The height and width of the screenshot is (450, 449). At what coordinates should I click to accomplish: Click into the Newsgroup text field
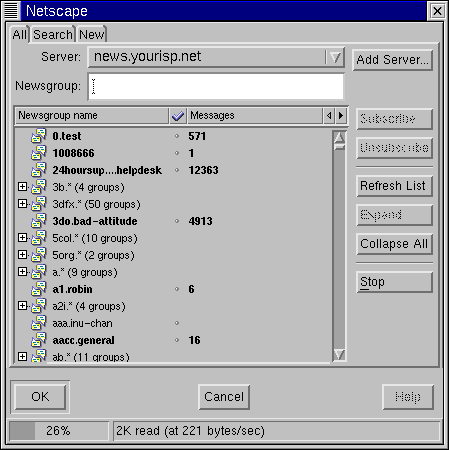click(216, 87)
